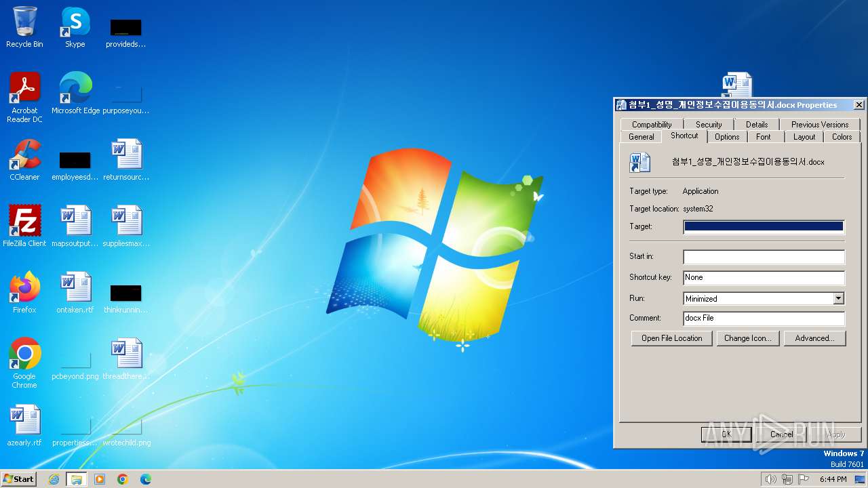Click the Target input field
The width and height of the screenshot is (868, 488).
click(x=764, y=226)
